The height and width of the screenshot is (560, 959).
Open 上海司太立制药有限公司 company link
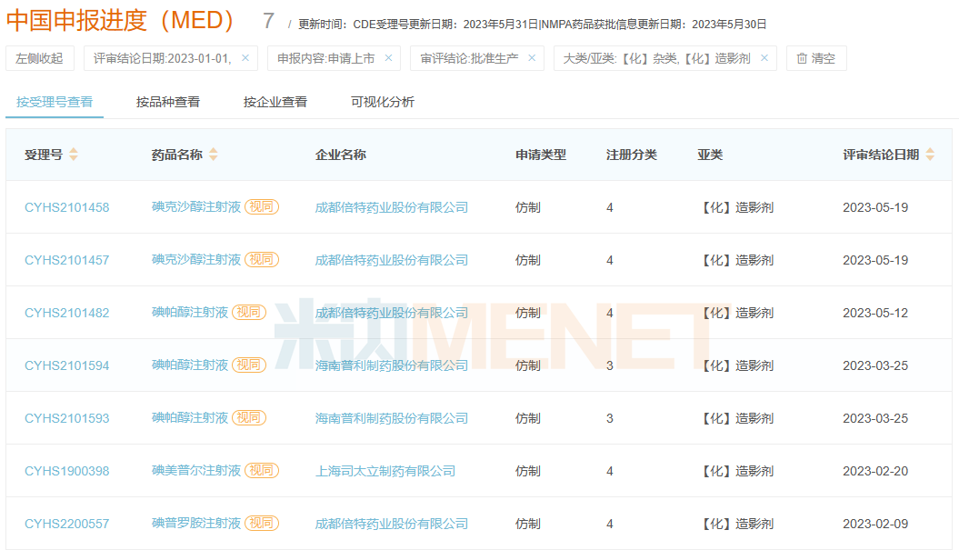click(385, 471)
